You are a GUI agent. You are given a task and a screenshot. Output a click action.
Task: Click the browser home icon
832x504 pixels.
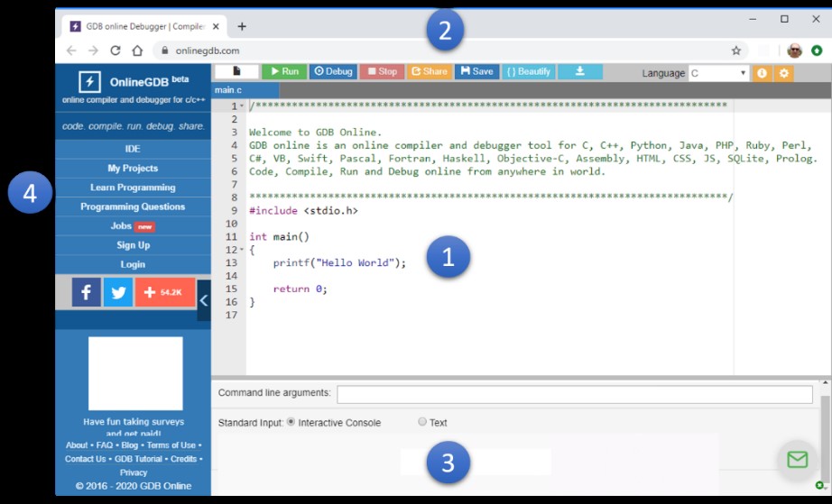coord(137,50)
